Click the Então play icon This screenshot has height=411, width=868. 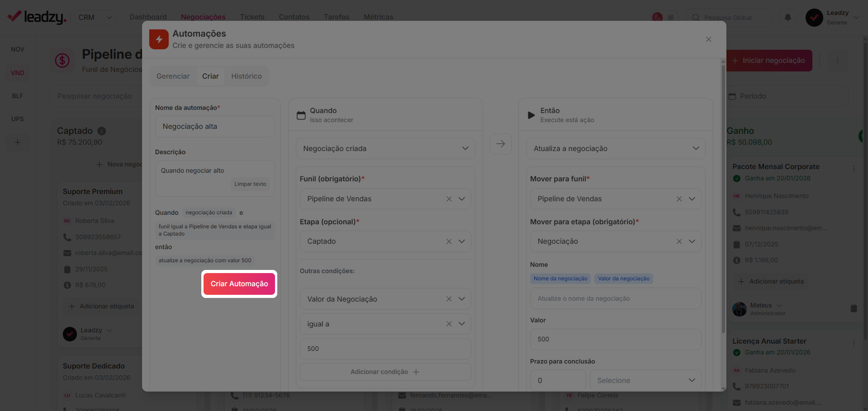pos(531,115)
